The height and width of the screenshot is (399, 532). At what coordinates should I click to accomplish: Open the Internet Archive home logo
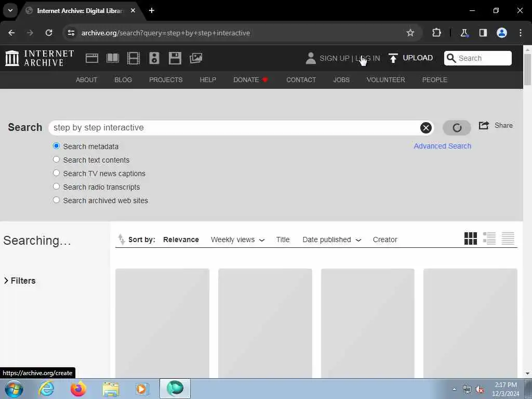click(39, 58)
